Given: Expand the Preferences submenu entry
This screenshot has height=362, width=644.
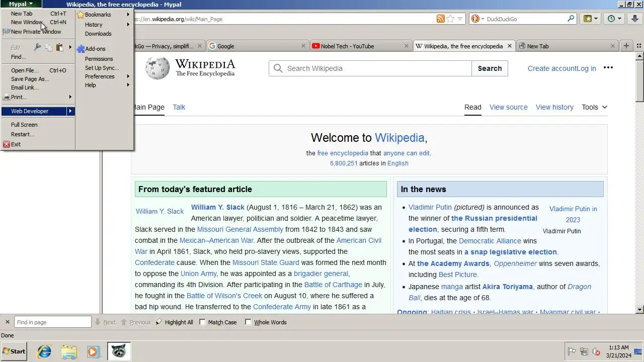Looking at the screenshot, I should [104, 76].
